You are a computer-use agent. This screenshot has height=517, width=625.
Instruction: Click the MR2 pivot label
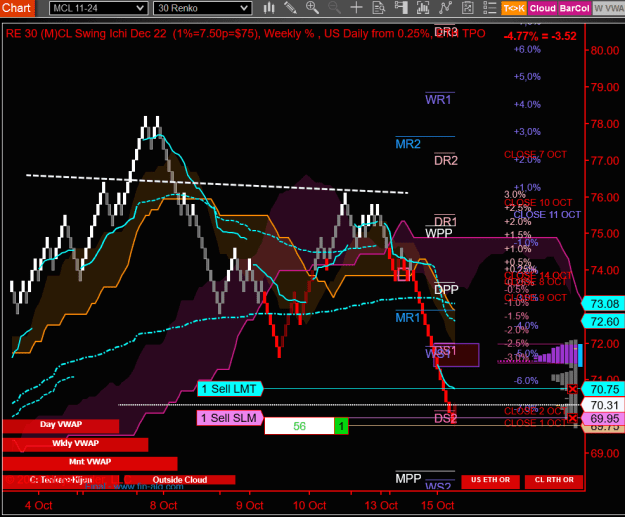click(x=408, y=144)
